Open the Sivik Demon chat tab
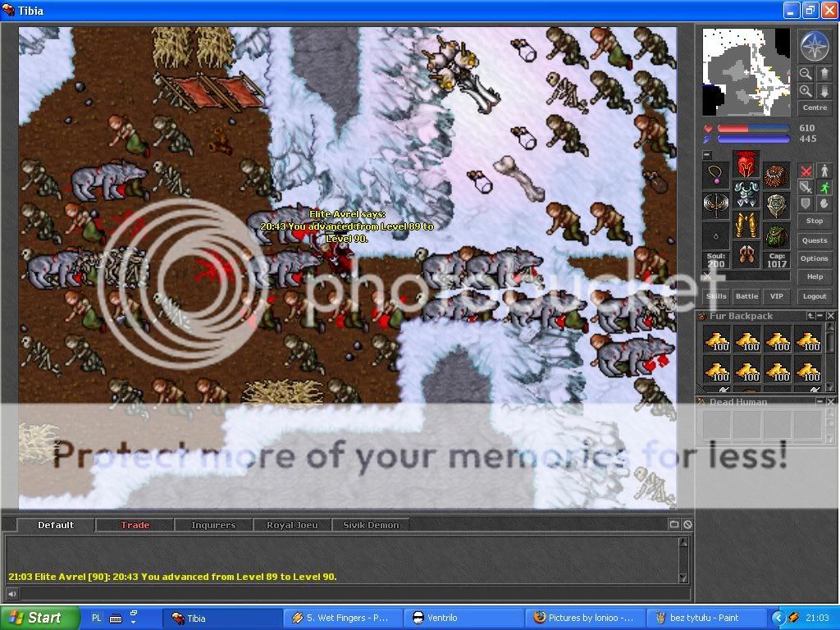This screenshot has width=840, height=630. coord(371,525)
